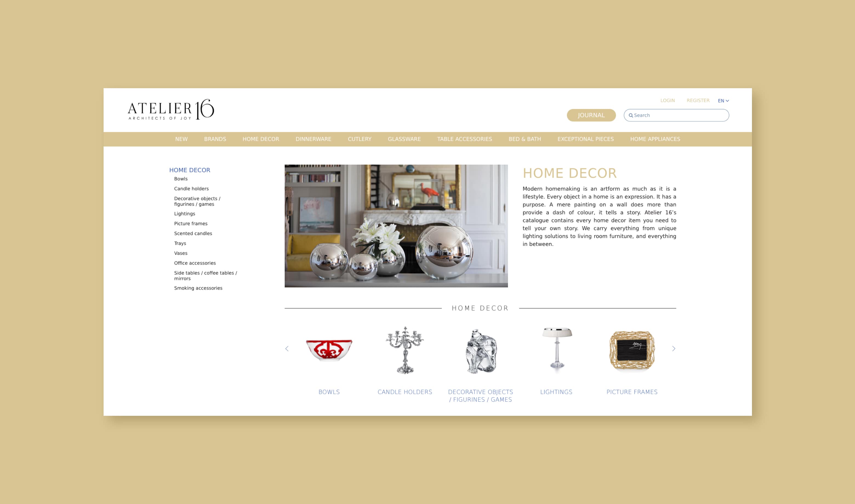
Task: Click the LOGIN link
Action: pos(668,100)
